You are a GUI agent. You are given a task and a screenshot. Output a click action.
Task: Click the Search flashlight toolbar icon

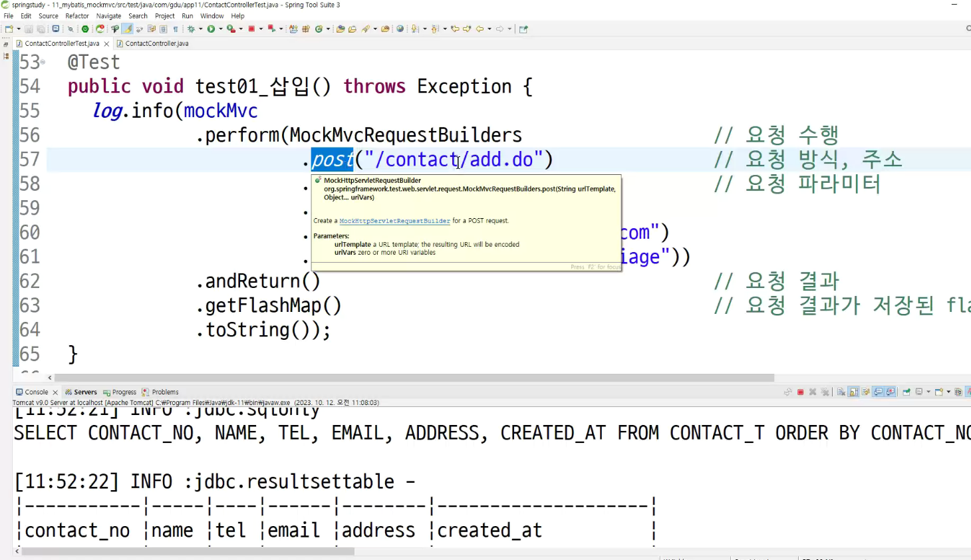366,29
